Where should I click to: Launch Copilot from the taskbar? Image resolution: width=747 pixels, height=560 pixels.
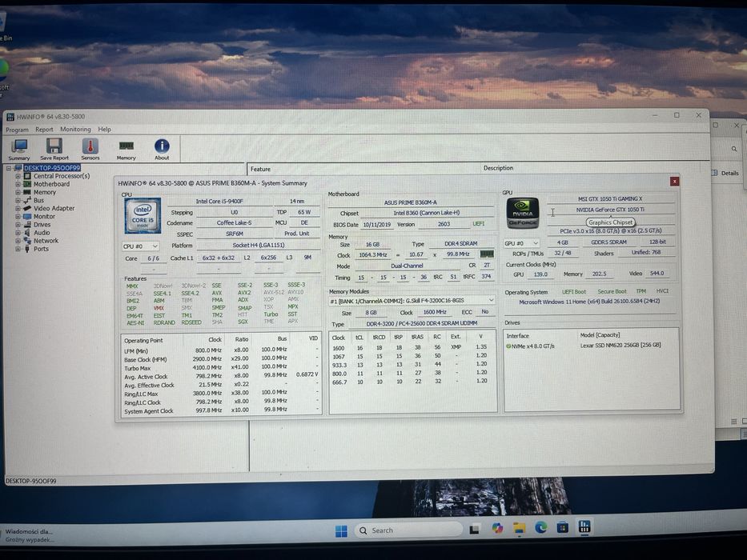497,528
